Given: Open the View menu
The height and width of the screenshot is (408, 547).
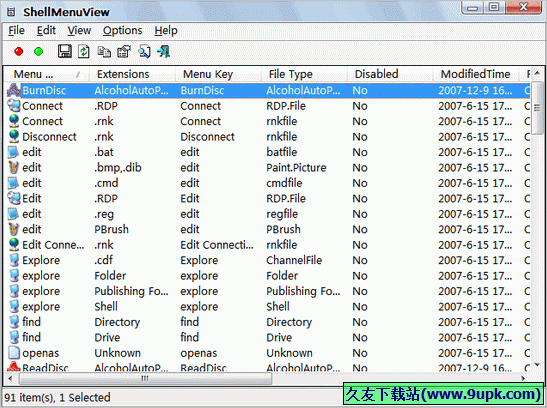Looking at the screenshot, I should (79, 31).
